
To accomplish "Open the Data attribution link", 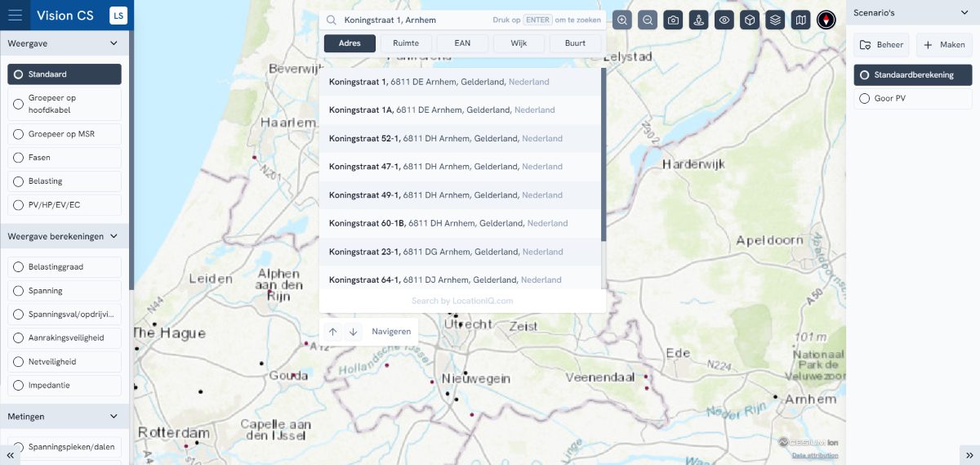I will coord(815,454).
